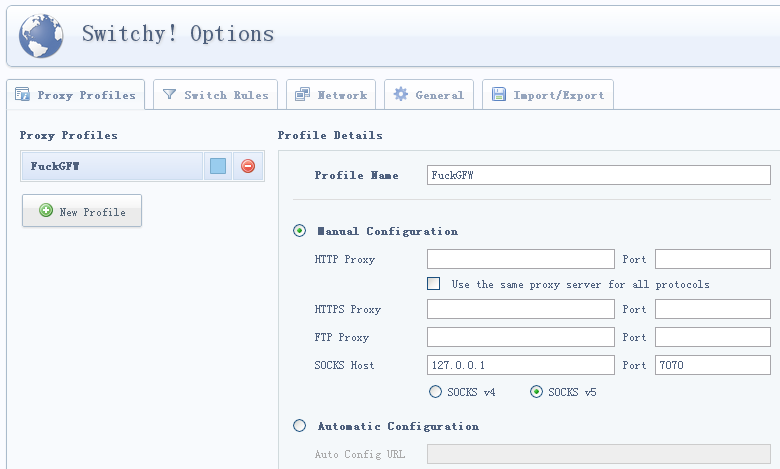The height and width of the screenshot is (469, 780).
Task: Select Manual Configuration radio button
Action: 299,231
